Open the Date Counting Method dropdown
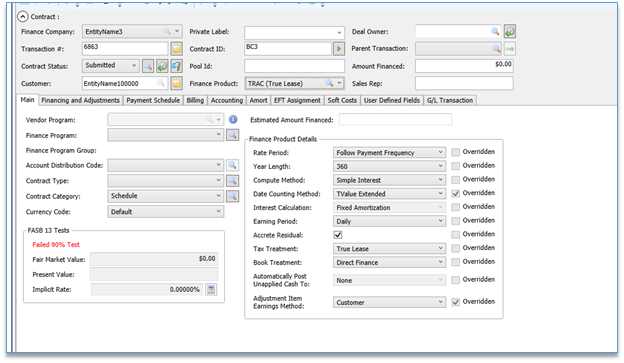Viewport: 624px width, 363px height. (x=441, y=193)
